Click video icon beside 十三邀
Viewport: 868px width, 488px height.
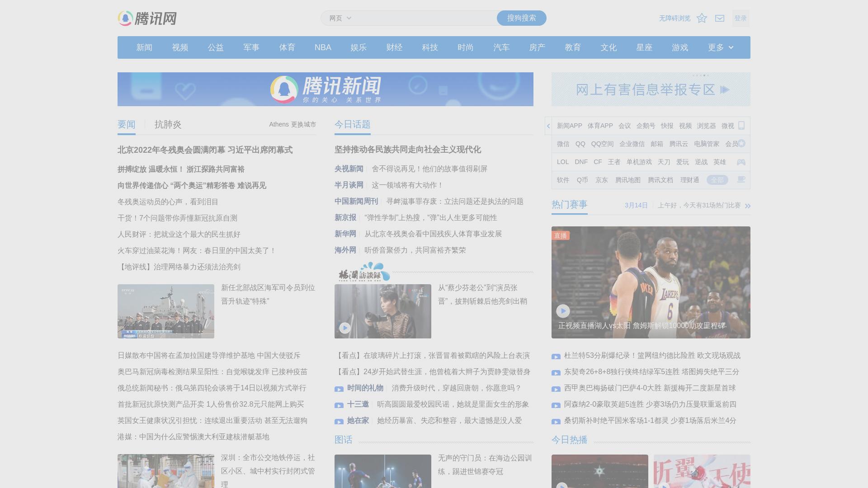click(x=339, y=405)
